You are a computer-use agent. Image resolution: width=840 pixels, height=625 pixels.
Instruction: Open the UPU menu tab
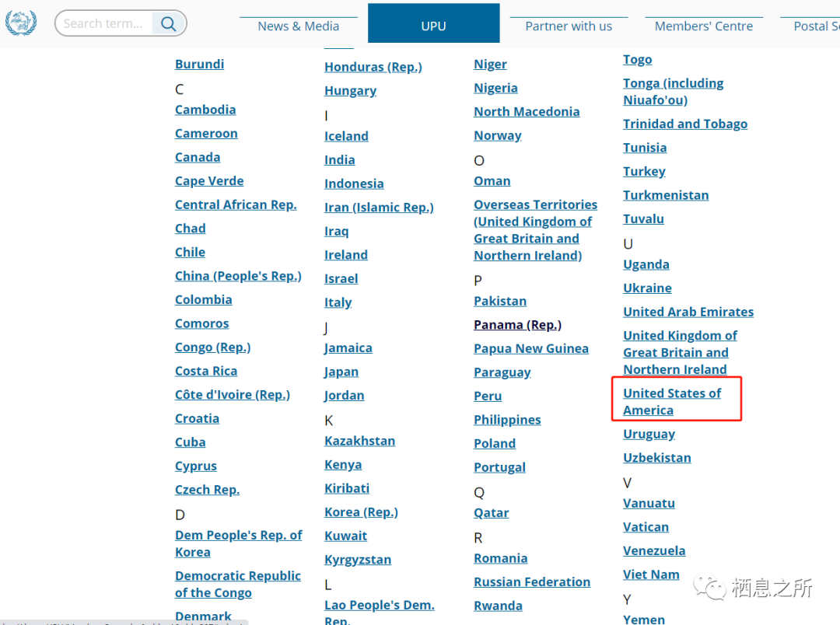point(433,23)
